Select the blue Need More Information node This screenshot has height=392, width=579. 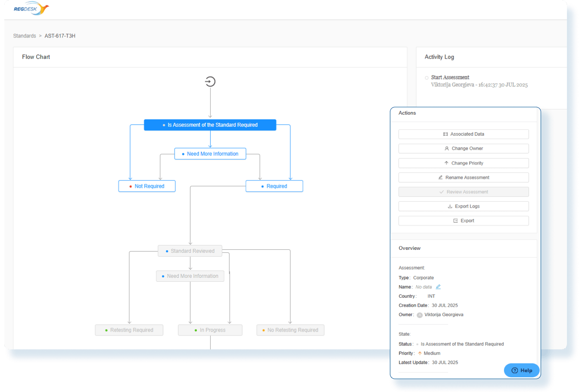pyautogui.click(x=210, y=154)
